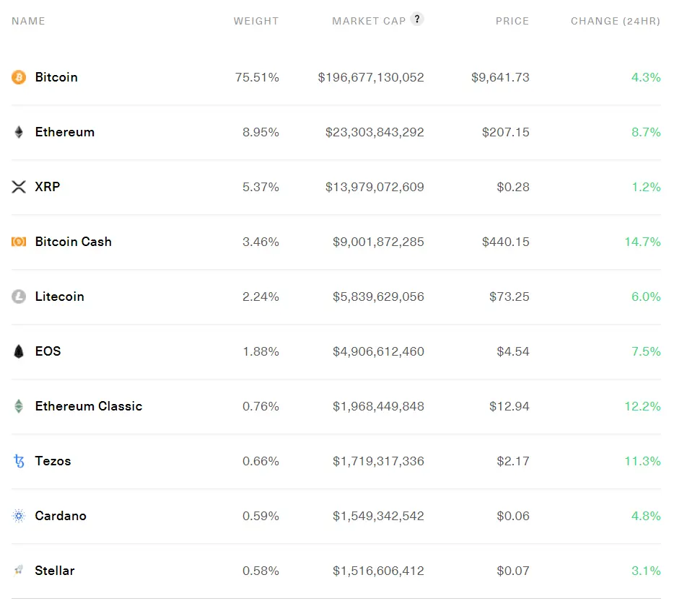Open the Ethereum Classic asset name
700x606 pixels.
point(88,406)
